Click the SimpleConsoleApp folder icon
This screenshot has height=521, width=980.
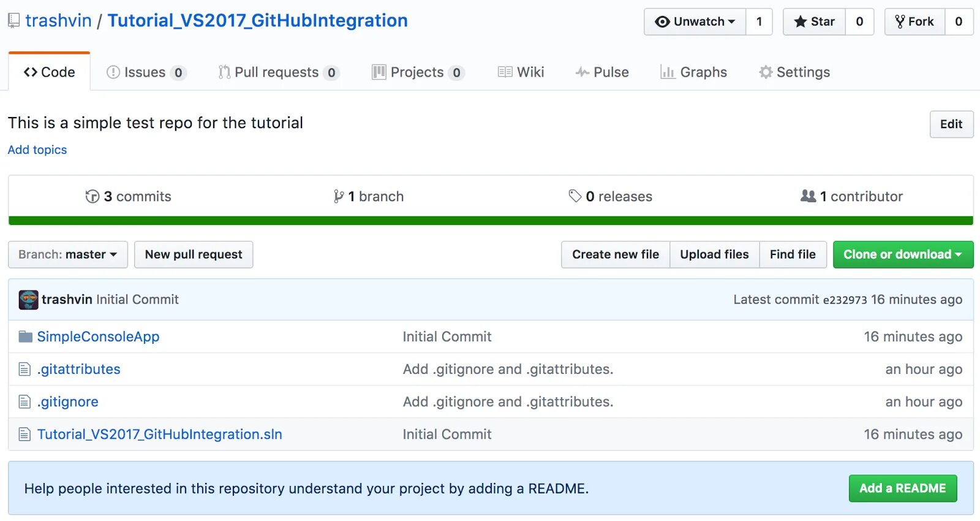(x=25, y=337)
